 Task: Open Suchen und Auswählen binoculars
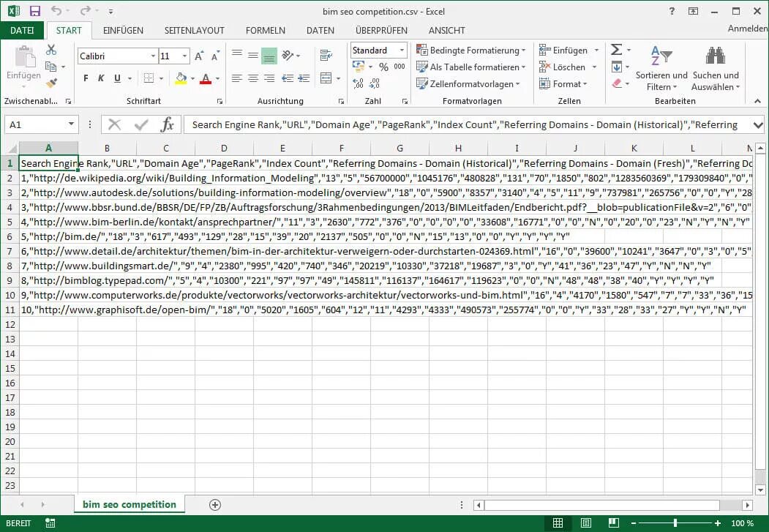[x=715, y=67]
